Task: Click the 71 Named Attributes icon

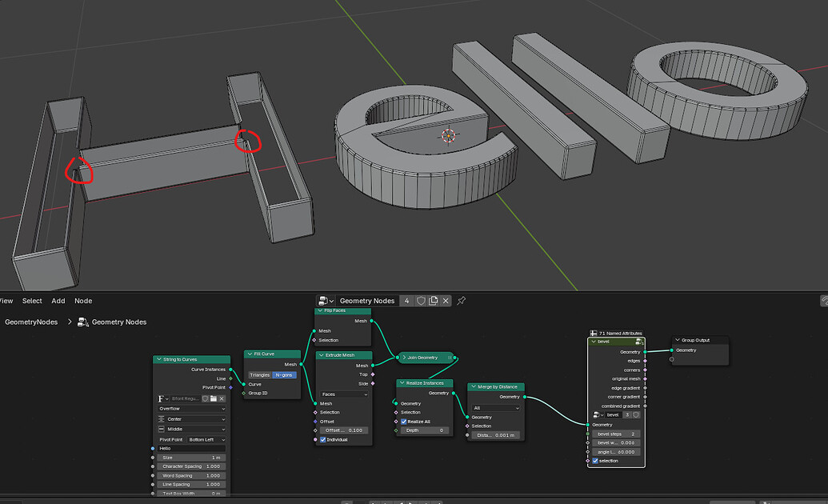Action: [x=594, y=334]
